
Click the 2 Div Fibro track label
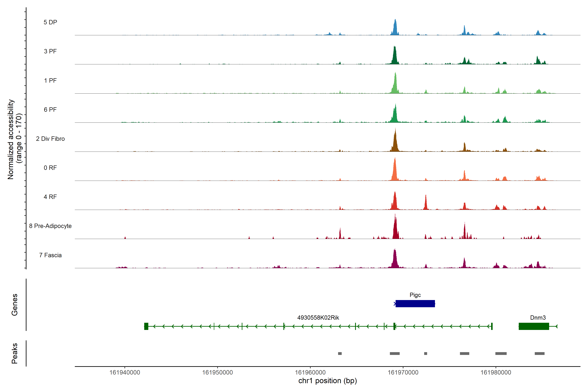click(x=50, y=139)
